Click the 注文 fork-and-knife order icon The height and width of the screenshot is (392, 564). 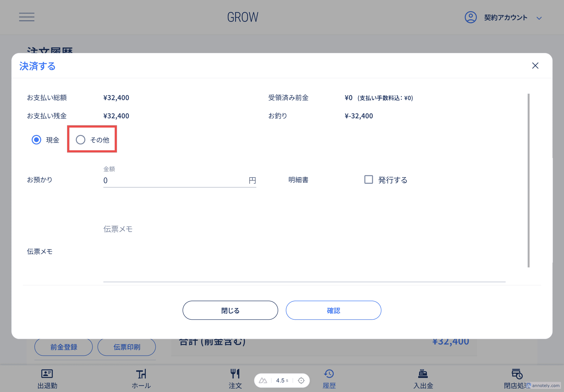pyautogui.click(x=235, y=373)
